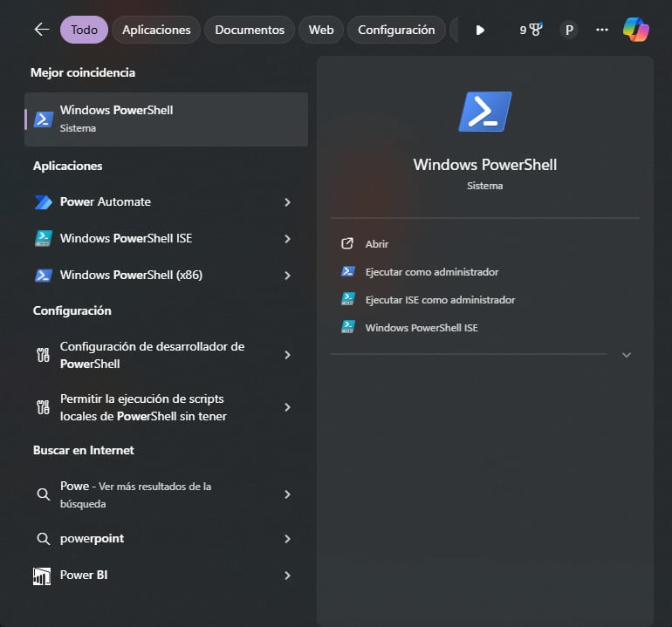Expand more actions with down chevron
Image resolution: width=672 pixels, height=627 pixels.
pos(626,355)
